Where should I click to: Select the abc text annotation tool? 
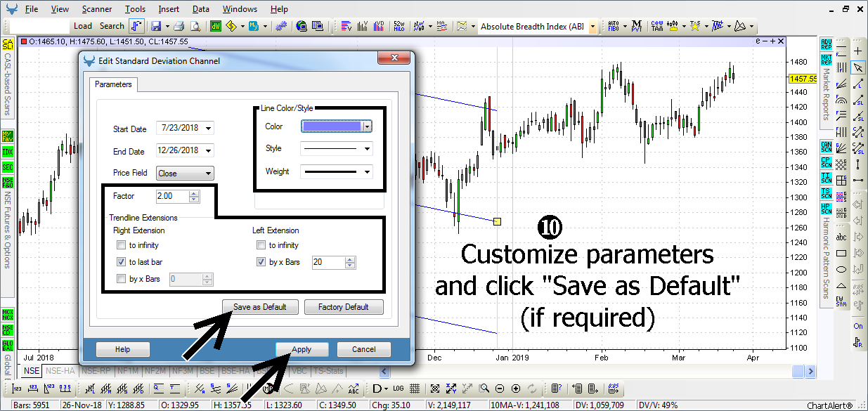pos(841,237)
